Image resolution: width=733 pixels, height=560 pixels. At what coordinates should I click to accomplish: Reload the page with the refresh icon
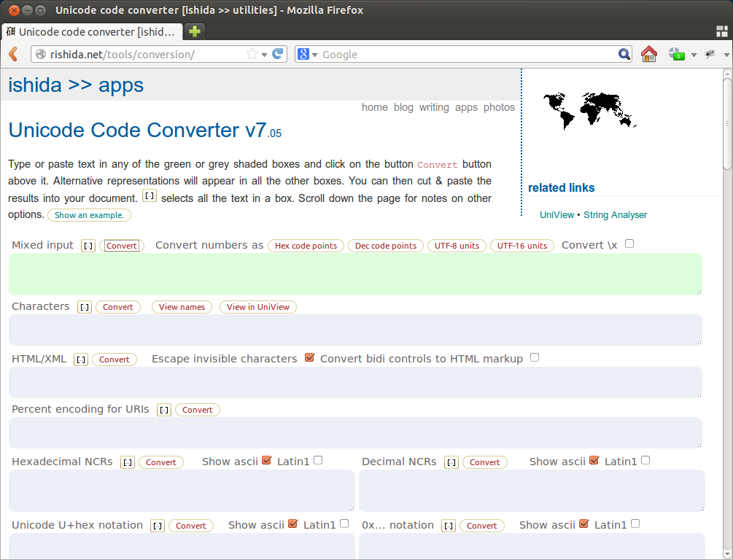[278, 54]
